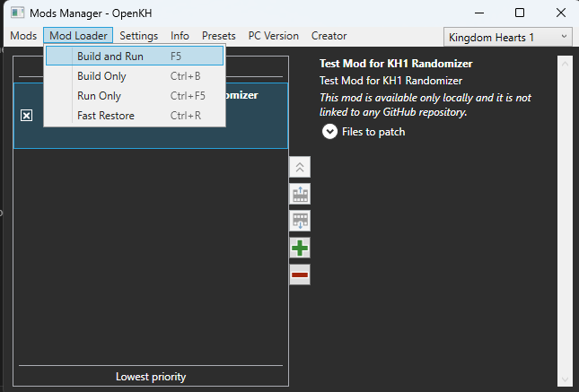The image size is (579, 392).
Task: Open the Creator menu
Action: 329,36
